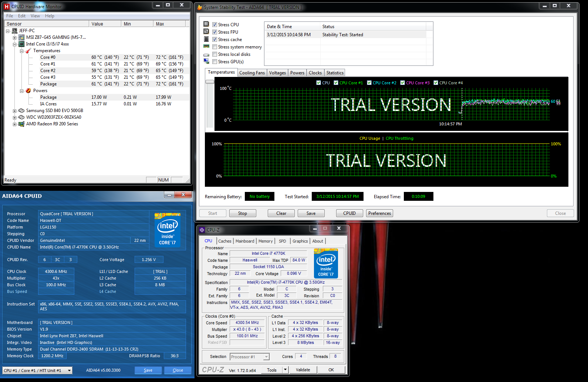Open the Graphics tab in CPU-Z
Screen dimensions: 588x382
click(300, 241)
